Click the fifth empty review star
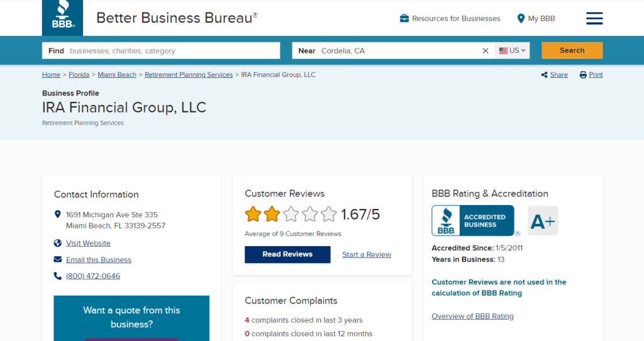Screen dimensions: 644x341 [x=328, y=214]
